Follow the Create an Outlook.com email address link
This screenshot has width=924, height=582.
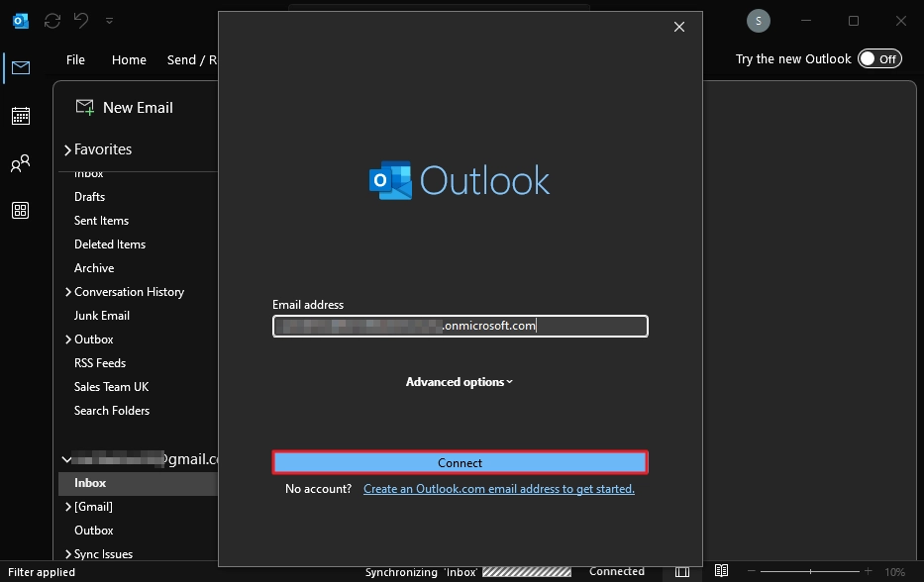499,488
